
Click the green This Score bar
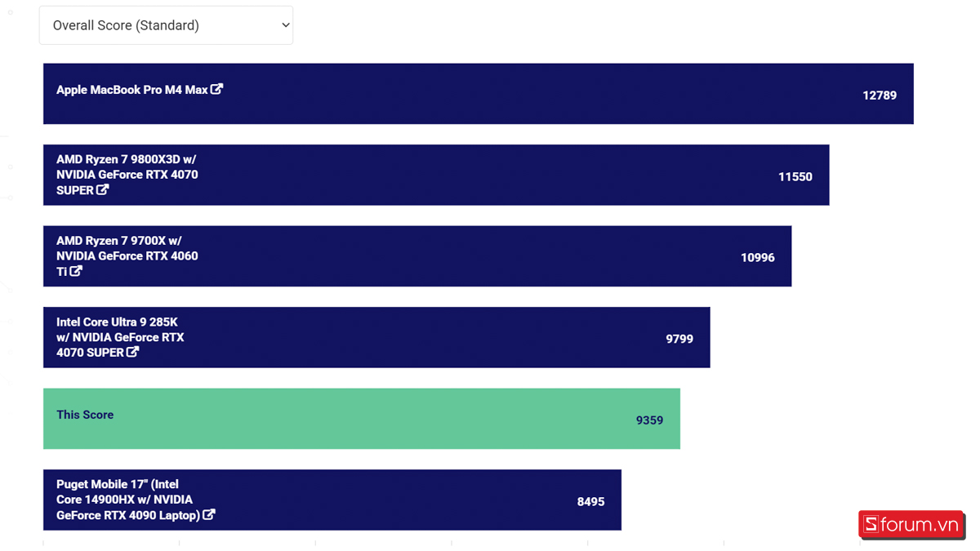(x=362, y=419)
